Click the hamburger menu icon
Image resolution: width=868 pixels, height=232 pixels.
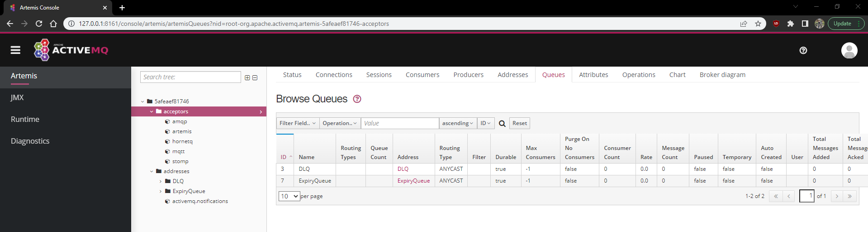(15, 50)
